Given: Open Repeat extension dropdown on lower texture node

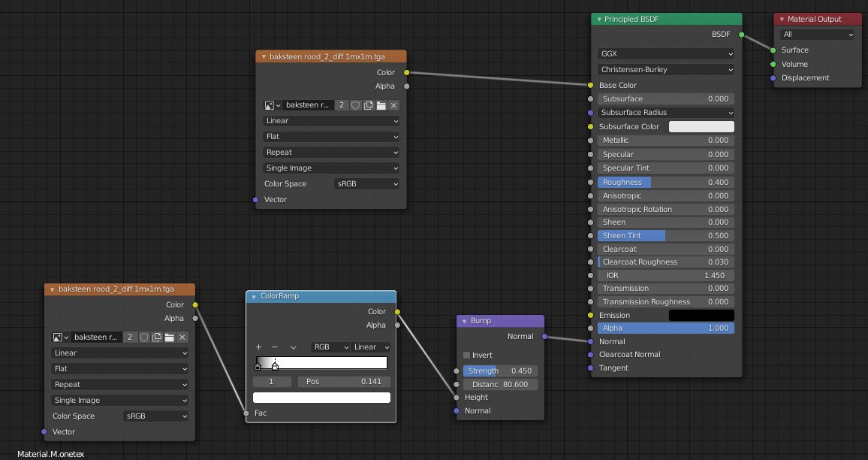Looking at the screenshot, I should pyautogui.click(x=119, y=385).
